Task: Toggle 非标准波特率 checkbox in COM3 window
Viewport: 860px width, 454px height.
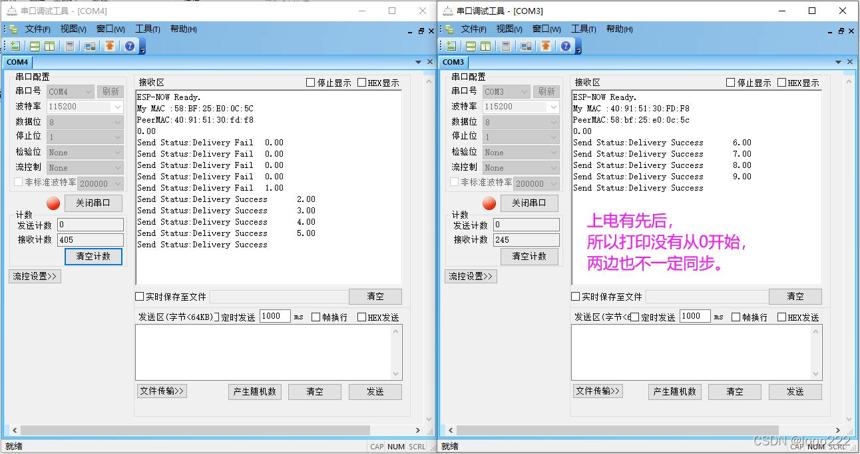Action: tap(454, 182)
